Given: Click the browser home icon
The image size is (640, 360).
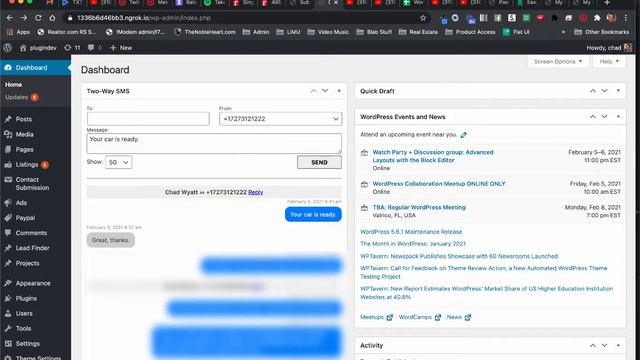Looking at the screenshot, I should point(52,18).
